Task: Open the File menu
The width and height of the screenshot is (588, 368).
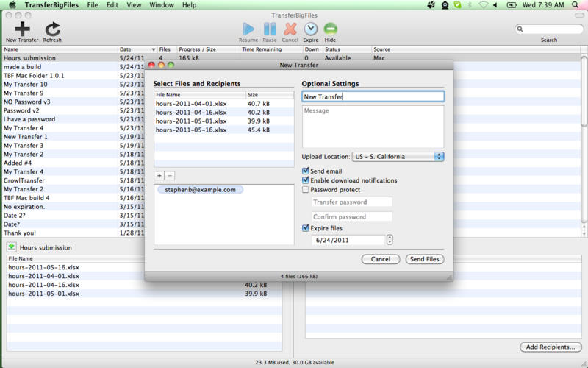Action: click(93, 5)
